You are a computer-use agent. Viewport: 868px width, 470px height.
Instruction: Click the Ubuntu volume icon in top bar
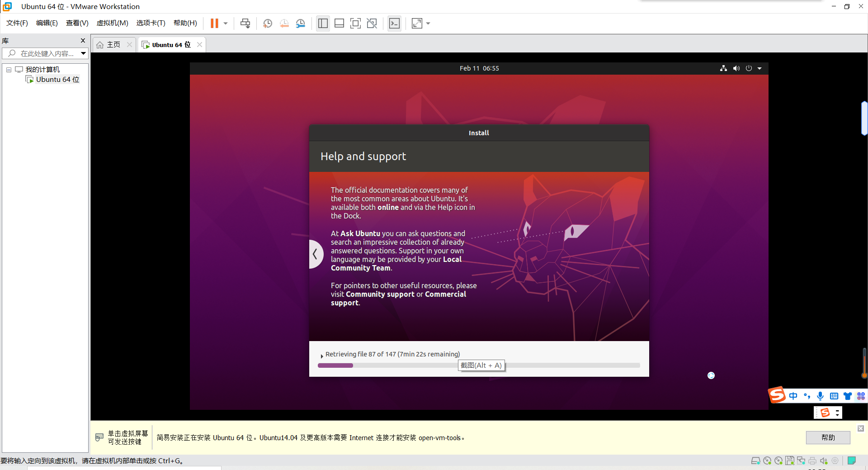click(736, 68)
